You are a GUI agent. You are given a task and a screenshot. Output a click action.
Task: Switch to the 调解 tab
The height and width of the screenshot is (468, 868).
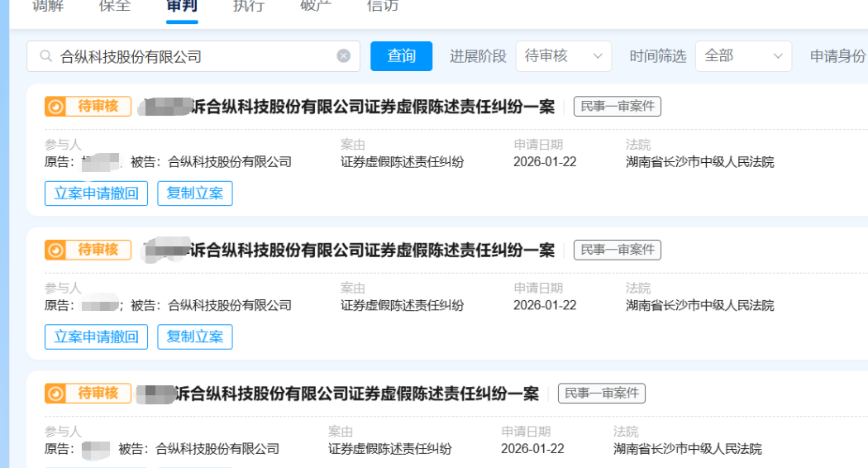(48, 7)
